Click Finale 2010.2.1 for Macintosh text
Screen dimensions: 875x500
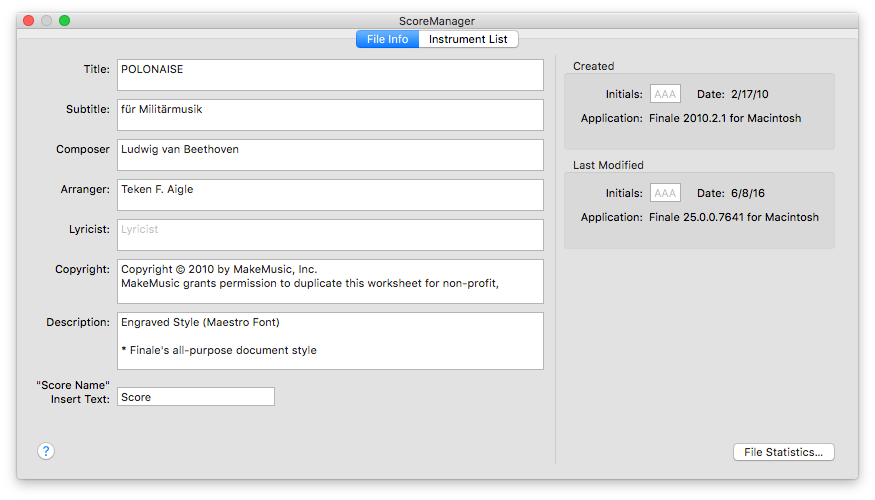tap(725, 118)
